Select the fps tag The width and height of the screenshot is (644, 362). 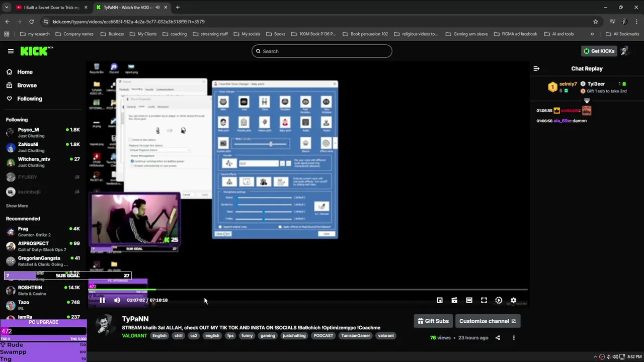(x=230, y=335)
